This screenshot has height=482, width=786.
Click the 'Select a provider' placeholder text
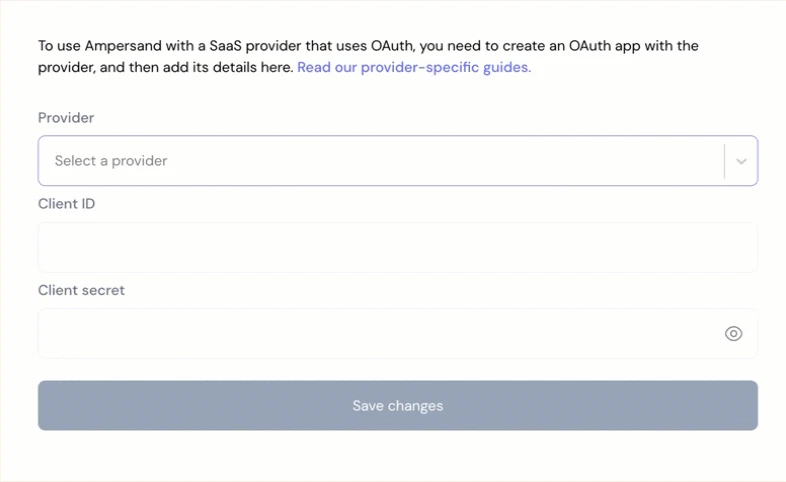tap(111, 161)
